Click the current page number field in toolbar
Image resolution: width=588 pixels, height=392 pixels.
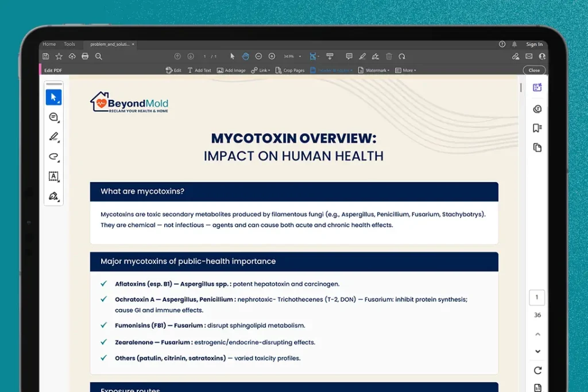[205, 56]
